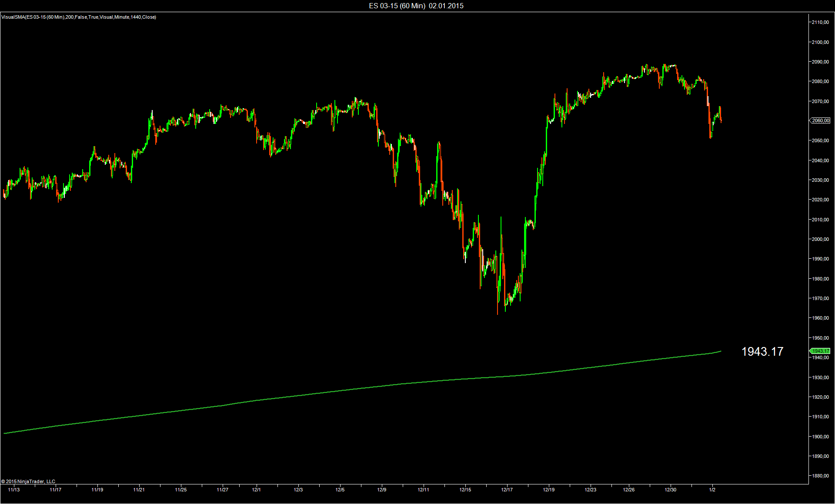The image size is (835, 504).
Task: Select the 1930,00 price level label
Action: click(820, 377)
